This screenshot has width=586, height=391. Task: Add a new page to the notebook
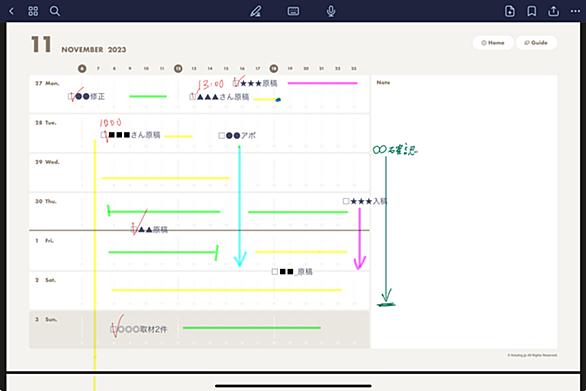tap(510, 11)
